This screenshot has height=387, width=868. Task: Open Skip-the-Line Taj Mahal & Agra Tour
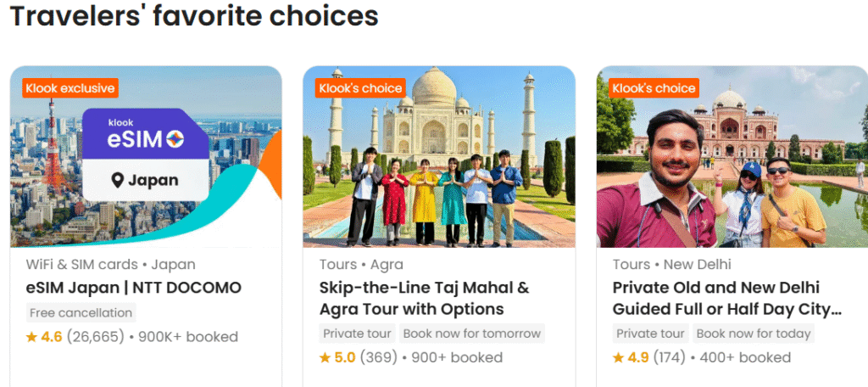424,298
